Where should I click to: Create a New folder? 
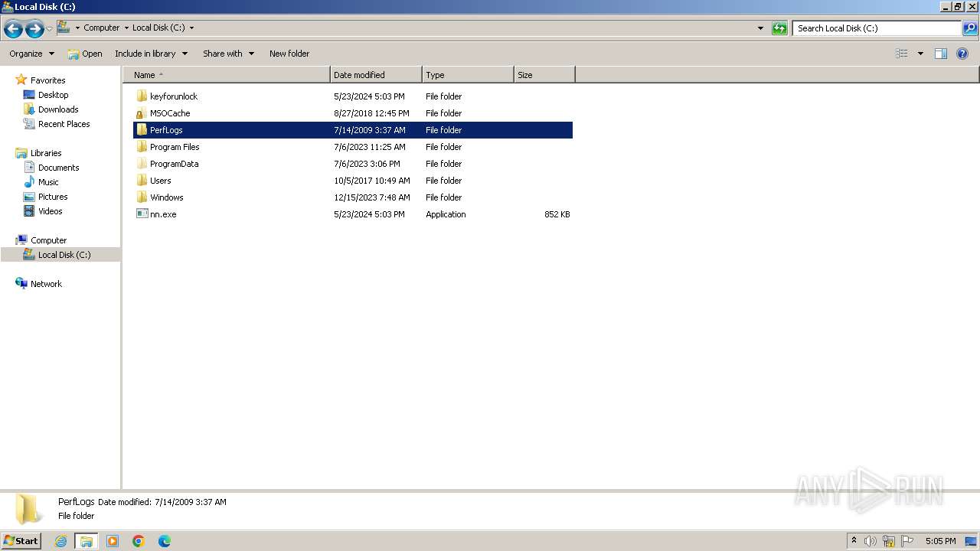(289, 54)
